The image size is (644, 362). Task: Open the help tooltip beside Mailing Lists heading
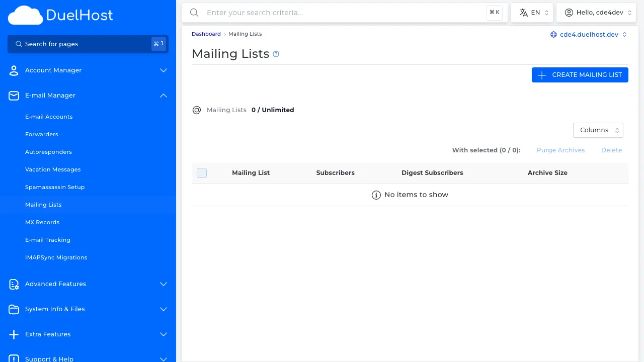[276, 54]
